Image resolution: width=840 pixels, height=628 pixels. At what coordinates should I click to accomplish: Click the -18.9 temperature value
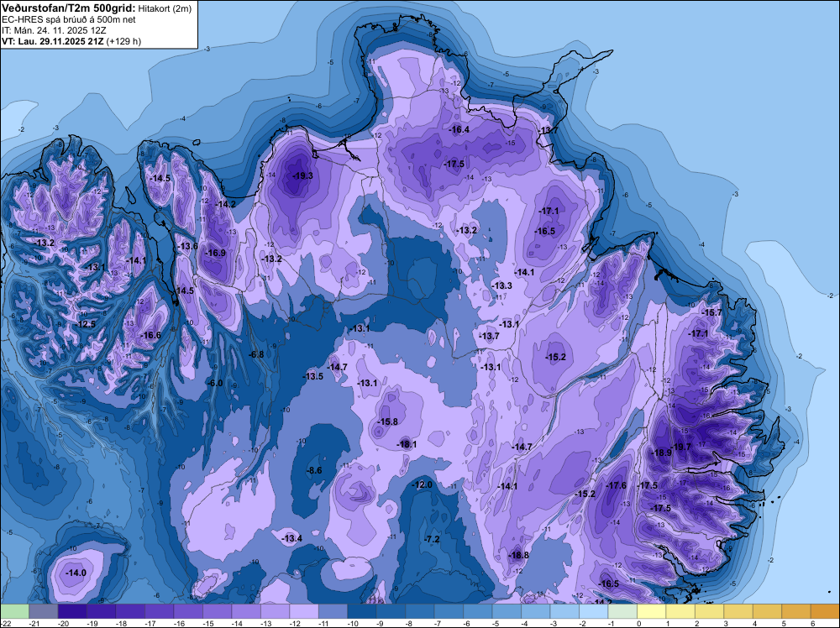(661, 453)
